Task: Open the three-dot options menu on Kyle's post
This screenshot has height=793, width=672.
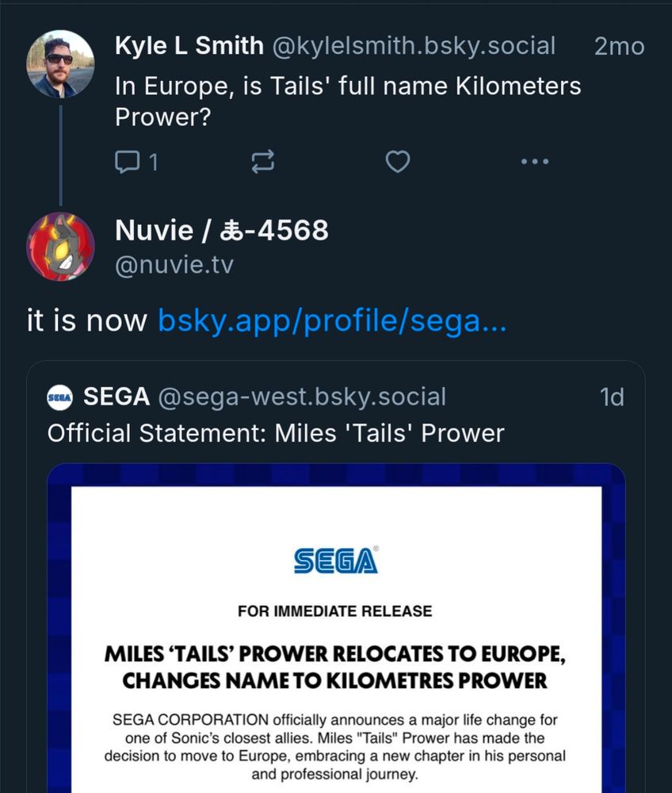Action: point(535,161)
